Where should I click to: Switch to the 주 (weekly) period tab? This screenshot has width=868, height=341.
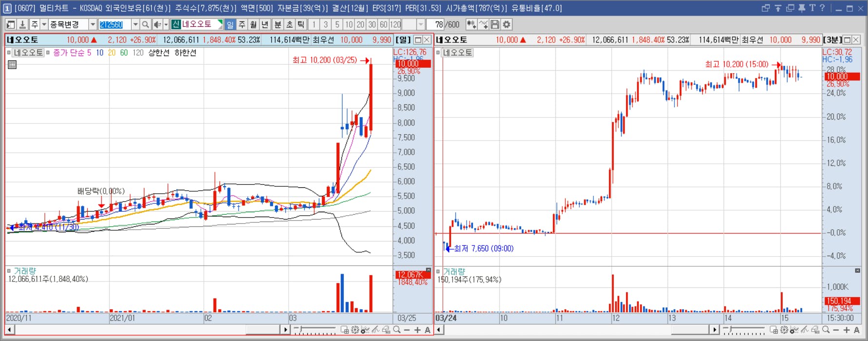tap(242, 24)
